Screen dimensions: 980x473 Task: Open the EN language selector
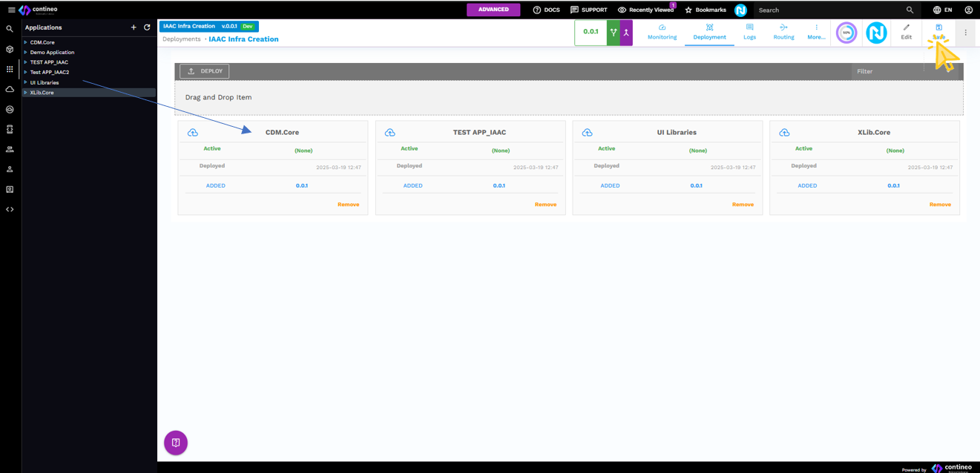click(942, 10)
